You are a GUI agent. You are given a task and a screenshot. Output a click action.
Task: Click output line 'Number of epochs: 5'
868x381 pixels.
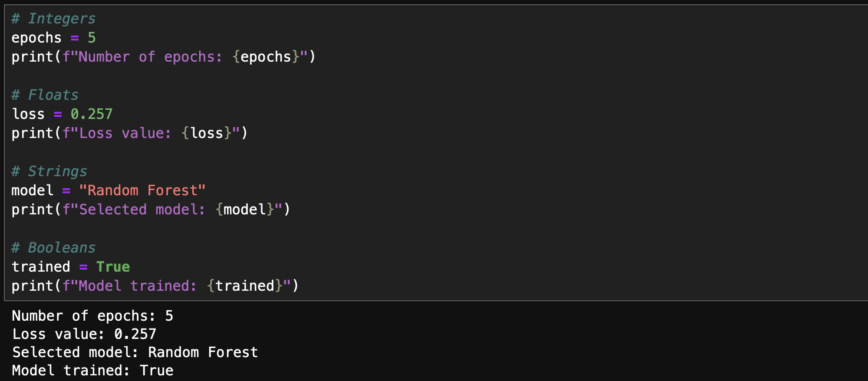[x=92, y=316]
